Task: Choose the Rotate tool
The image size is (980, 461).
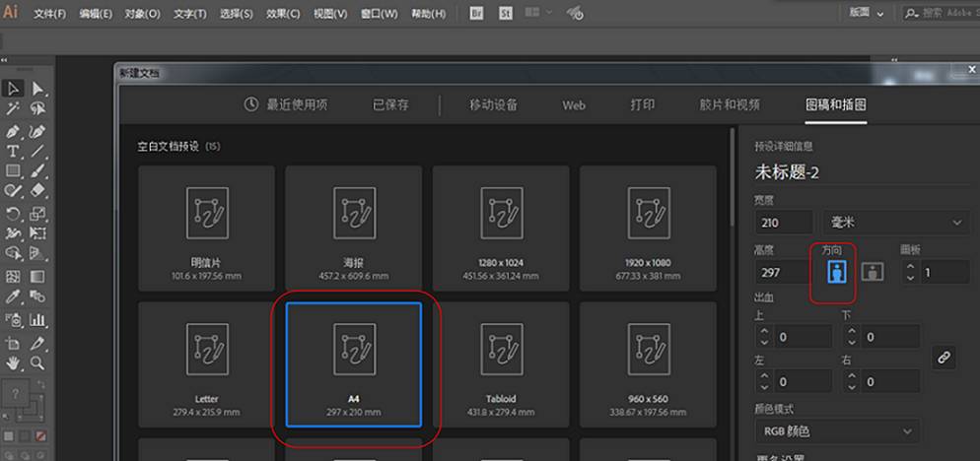Action: tap(13, 214)
